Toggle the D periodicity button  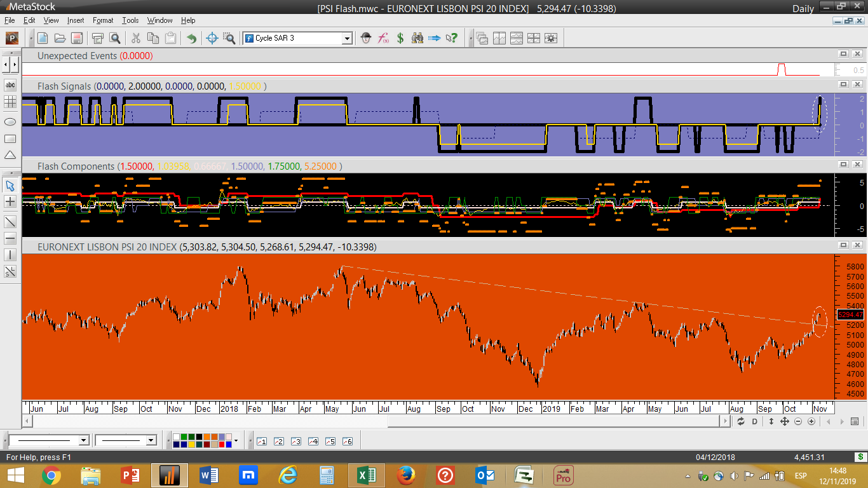tap(755, 422)
